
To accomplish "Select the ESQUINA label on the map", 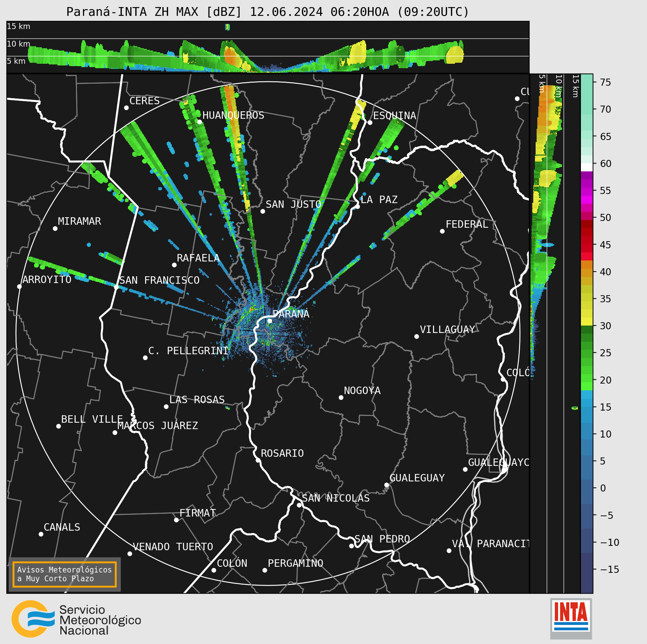I will [x=395, y=116].
